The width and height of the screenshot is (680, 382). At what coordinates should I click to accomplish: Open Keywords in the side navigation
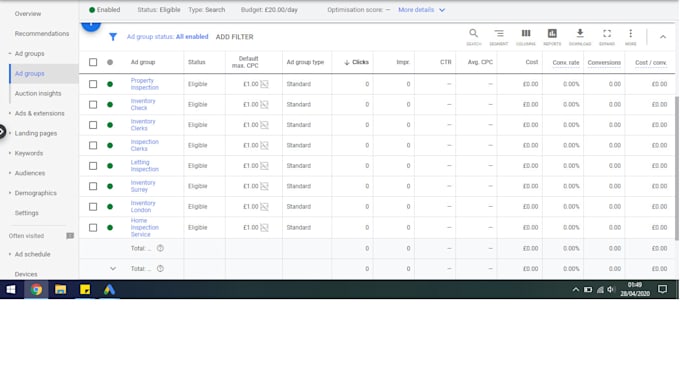[29, 153]
